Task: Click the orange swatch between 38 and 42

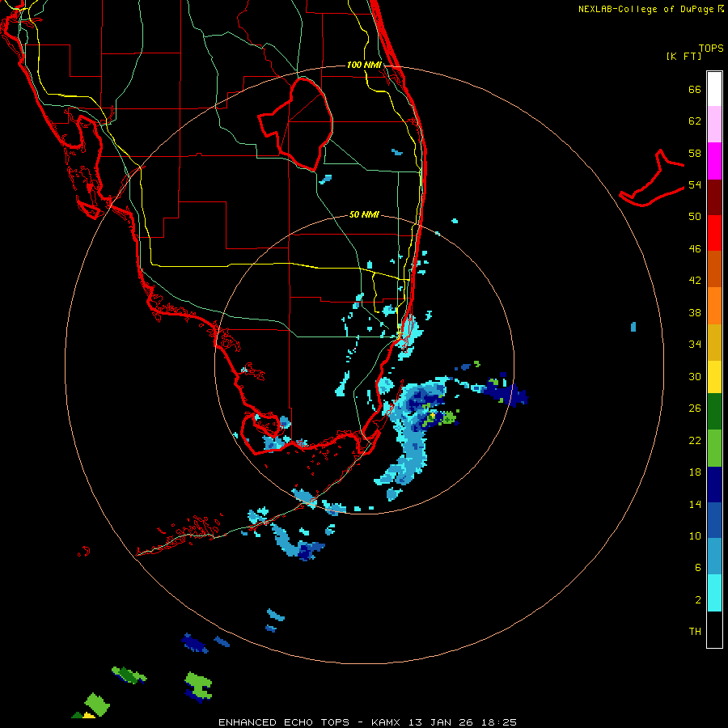Action: click(714, 306)
